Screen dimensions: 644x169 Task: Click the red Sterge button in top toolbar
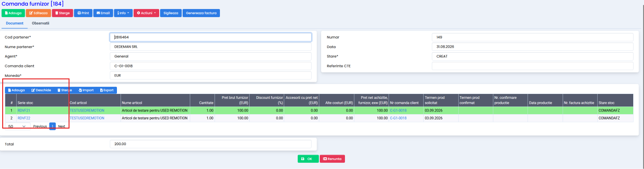coord(63,13)
